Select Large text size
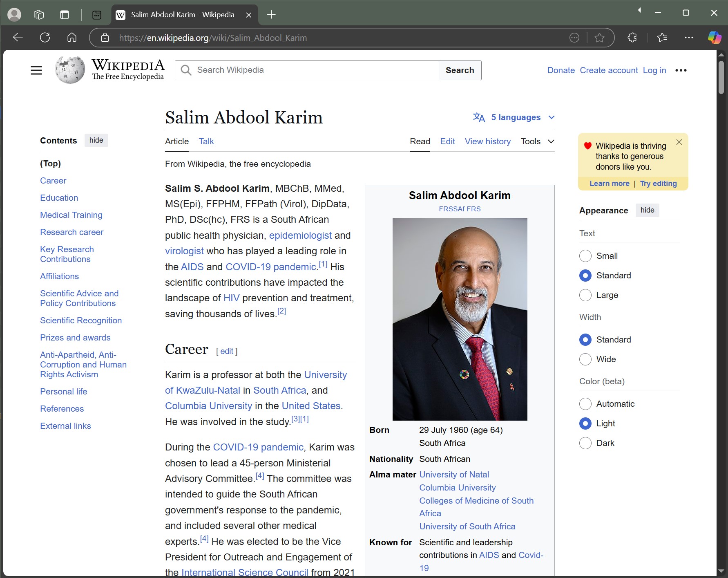Viewport: 728px width, 578px height. point(585,295)
